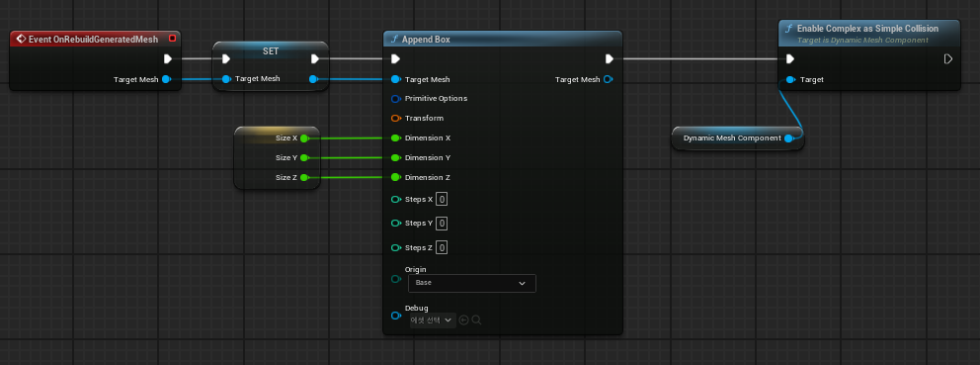Click the exec output pin of Event OnRebuildGeneratedMesh
The image size is (980, 365).
click(x=168, y=58)
